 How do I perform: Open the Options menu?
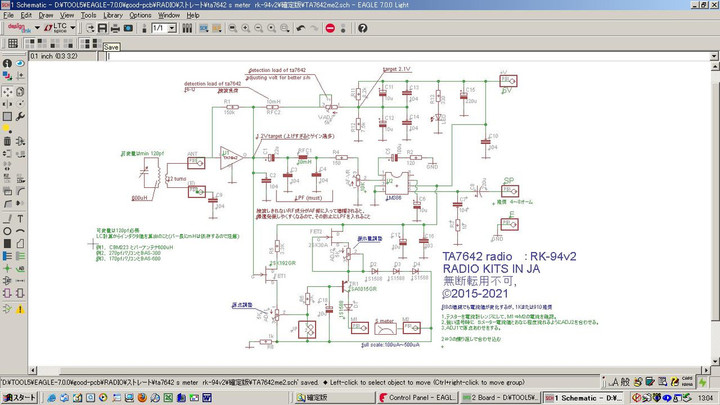coord(140,16)
